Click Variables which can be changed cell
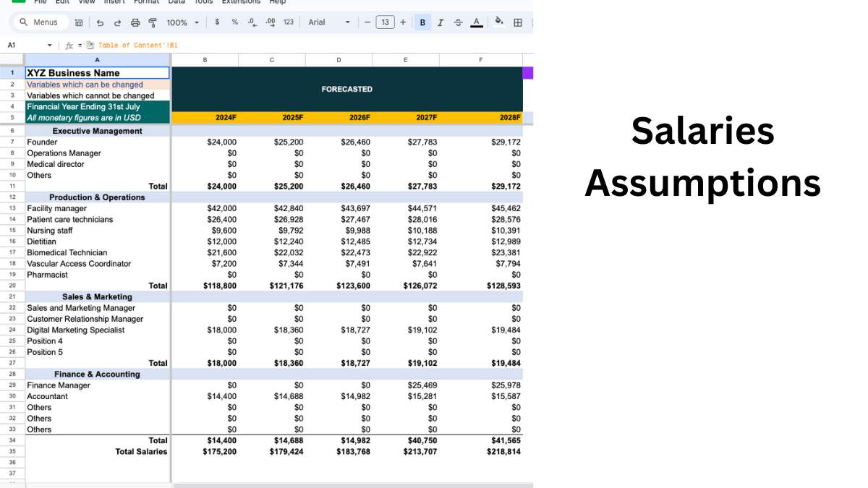The image size is (868, 488). pyautogui.click(x=98, y=85)
